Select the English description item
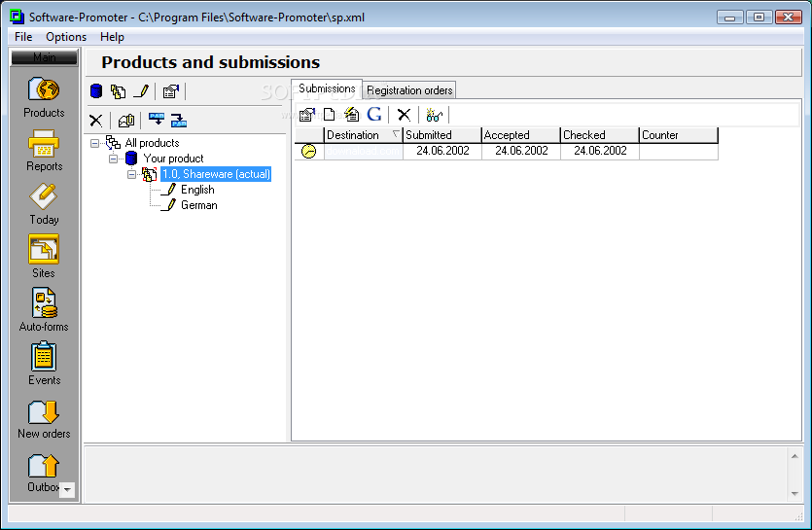The image size is (812, 530). [x=197, y=190]
